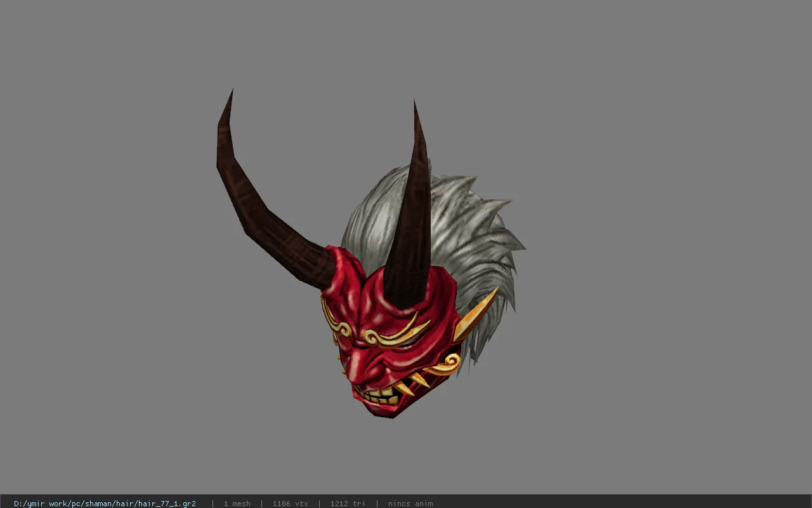Click the "1106 vtx" vertex count
Viewport: 812px width, 508px height.
[x=290, y=504]
